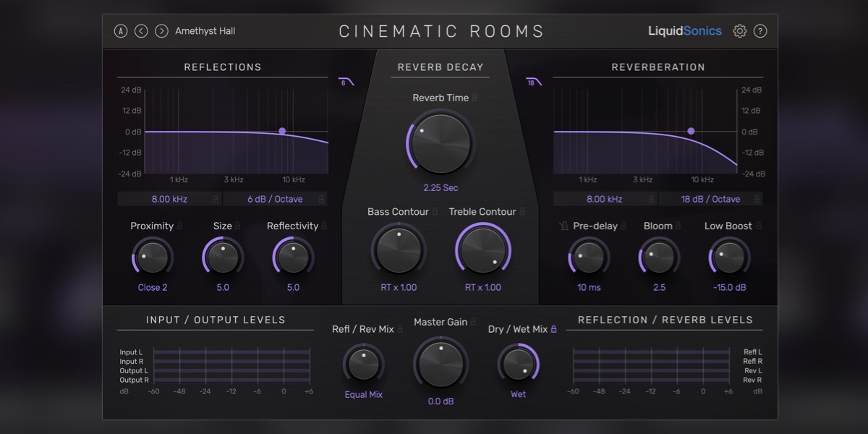Toggle lock beside Reverberation 8.00 kHz
Screen dimensions: 868x434
(652, 199)
